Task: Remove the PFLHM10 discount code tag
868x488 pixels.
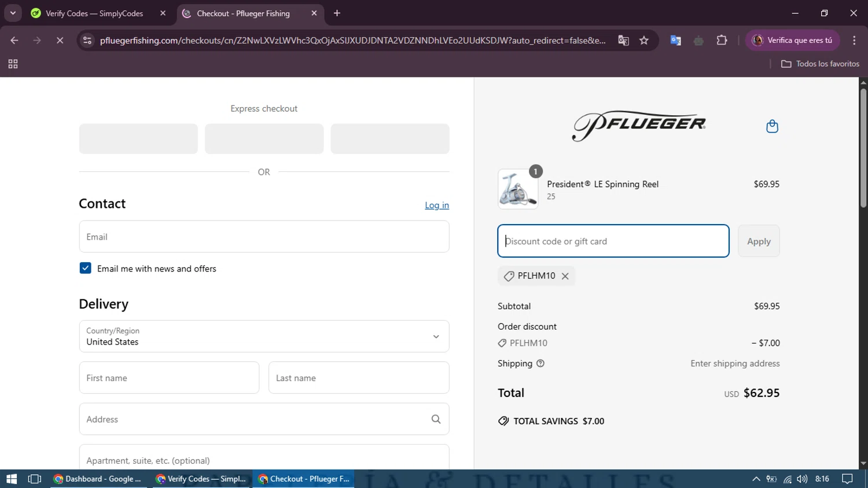Action: coord(565,276)
